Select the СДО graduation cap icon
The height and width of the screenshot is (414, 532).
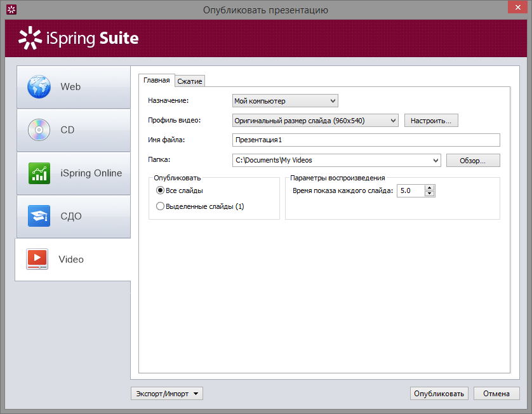(x=39, y=216)
